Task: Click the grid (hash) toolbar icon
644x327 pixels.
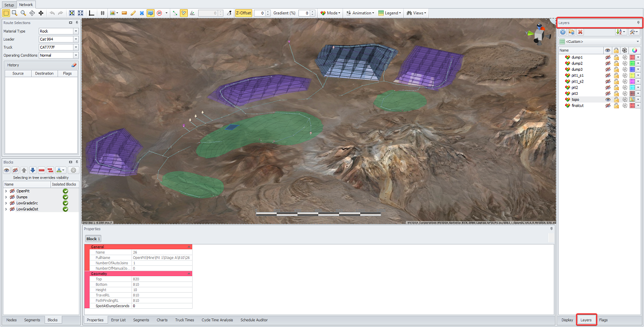Action: 102,13
